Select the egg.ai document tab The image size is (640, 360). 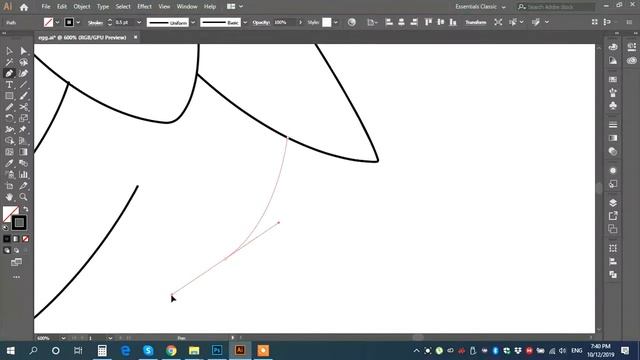(x=82, y=38)
